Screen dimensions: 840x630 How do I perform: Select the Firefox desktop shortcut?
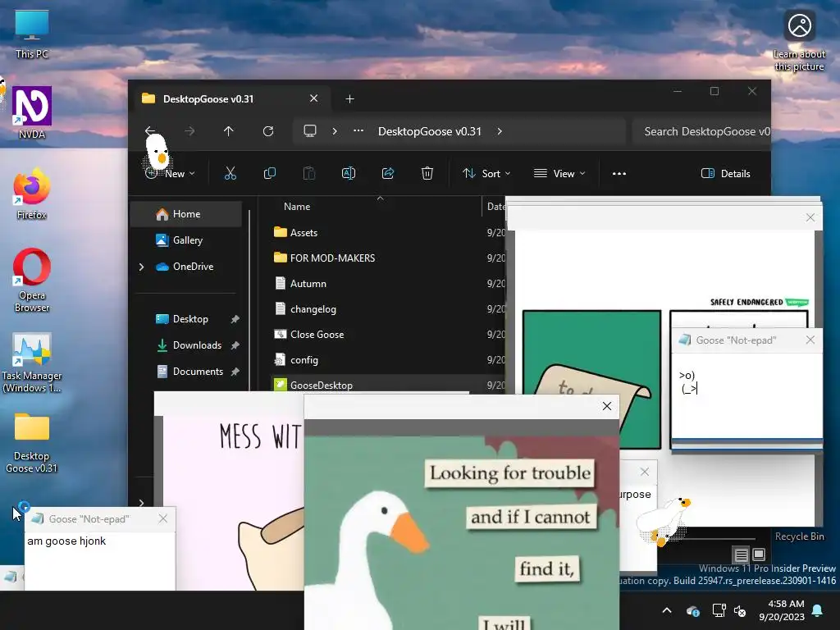pos(32,194)
